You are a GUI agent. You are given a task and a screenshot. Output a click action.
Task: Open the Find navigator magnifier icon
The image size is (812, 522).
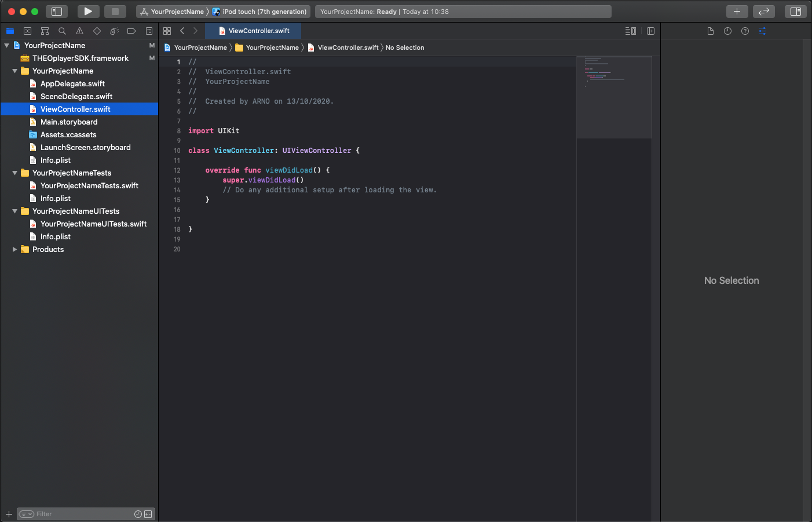click(x=62, y=31)
